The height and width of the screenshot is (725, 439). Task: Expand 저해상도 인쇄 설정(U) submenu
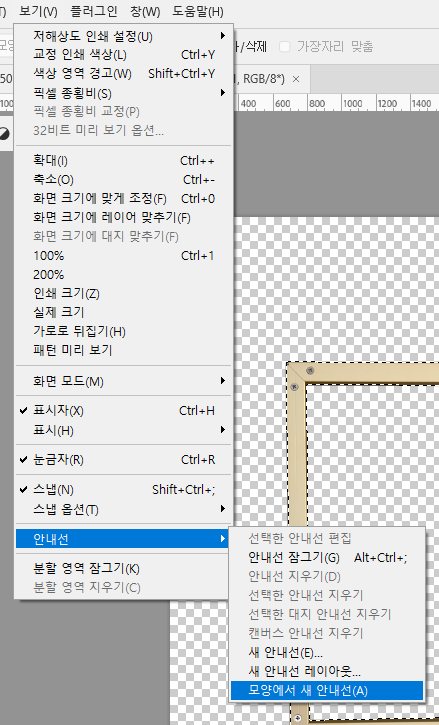(124, 36)
